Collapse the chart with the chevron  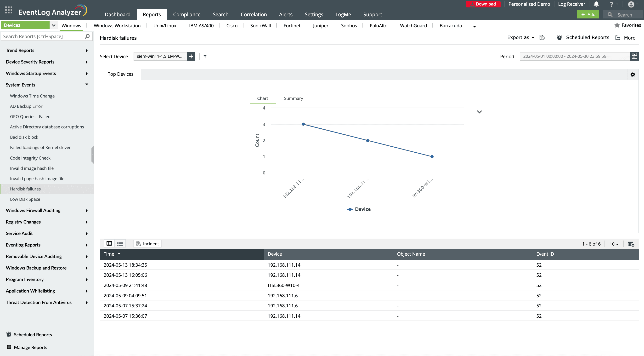click(479, 111)
